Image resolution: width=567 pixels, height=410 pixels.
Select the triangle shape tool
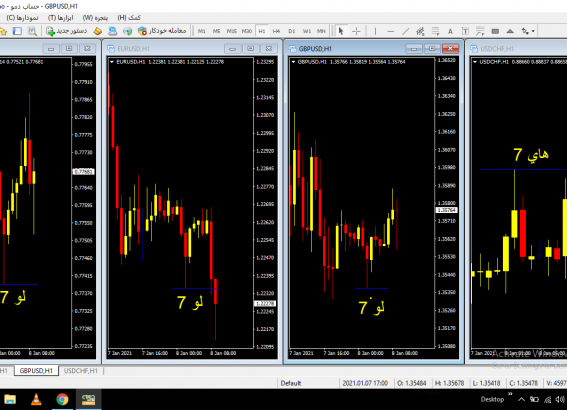(510, 31)
